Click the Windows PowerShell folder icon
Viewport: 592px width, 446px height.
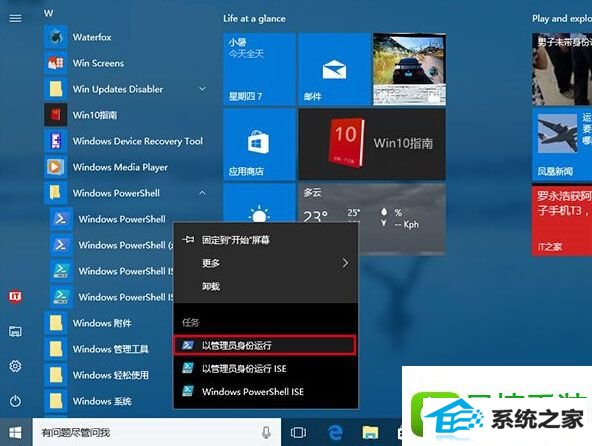pos(56,193)
